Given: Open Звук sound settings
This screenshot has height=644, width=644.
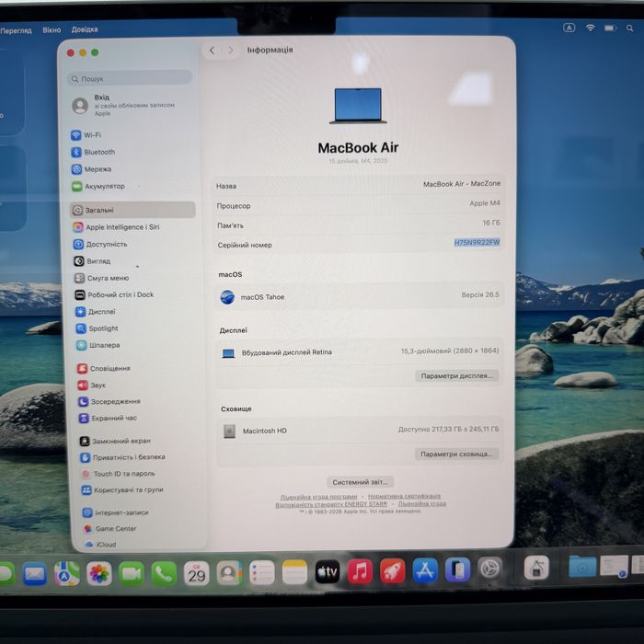Looking at the screenshot, I should (92, 385).
